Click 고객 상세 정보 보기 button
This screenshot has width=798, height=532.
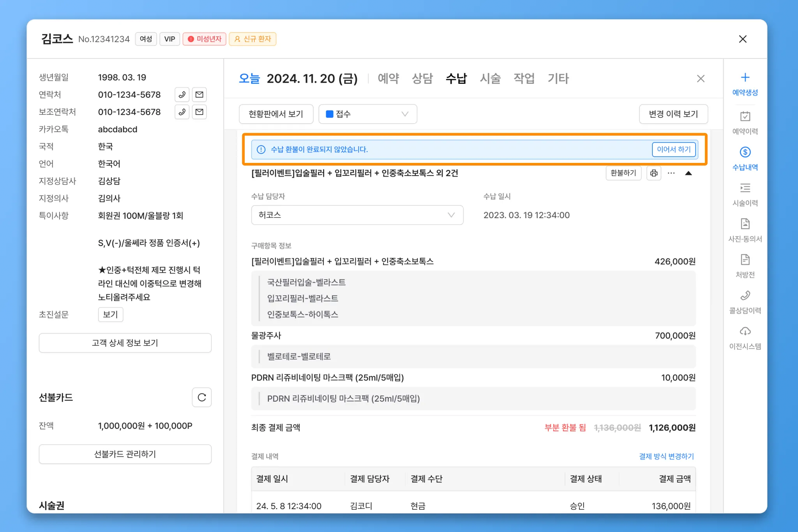click(125, 343)
